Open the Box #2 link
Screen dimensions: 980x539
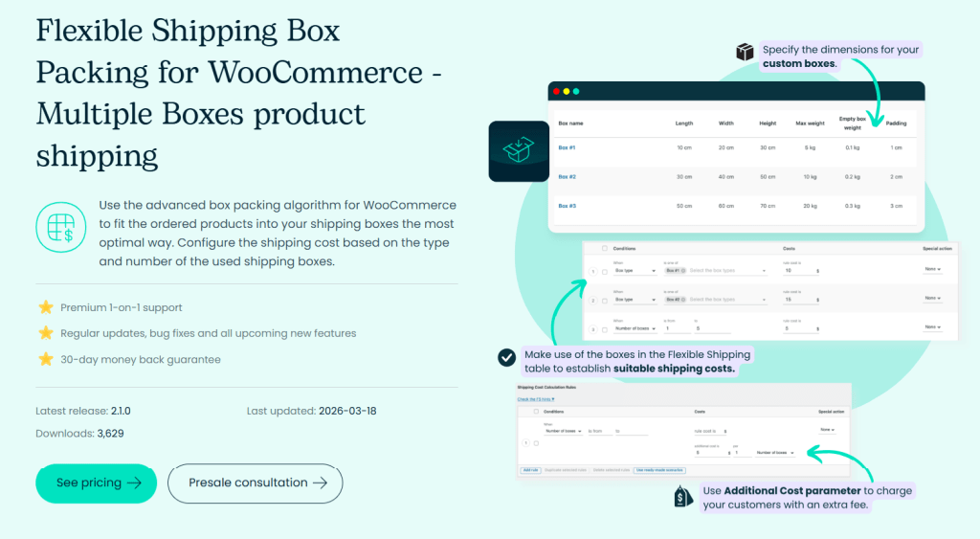tap(567, 177)
